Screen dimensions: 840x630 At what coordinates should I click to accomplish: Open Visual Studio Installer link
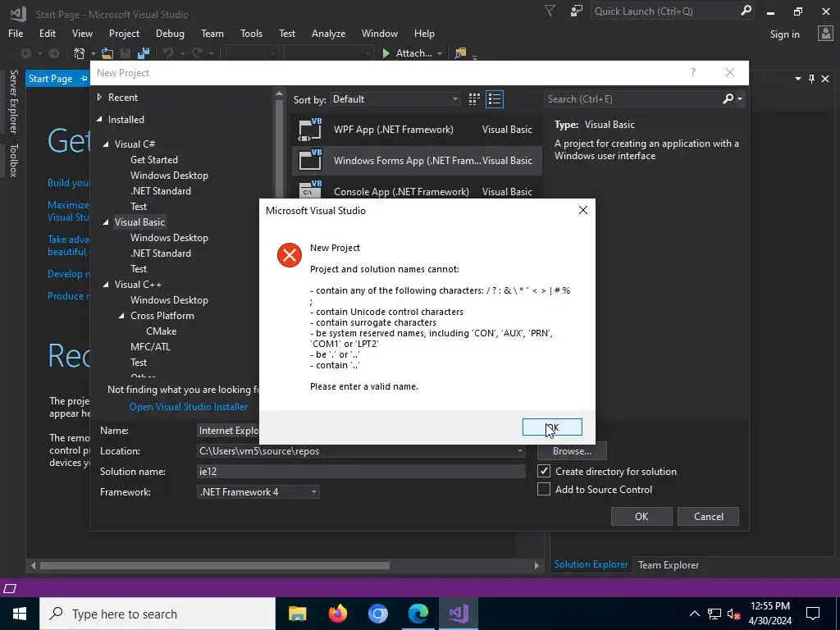189,407
